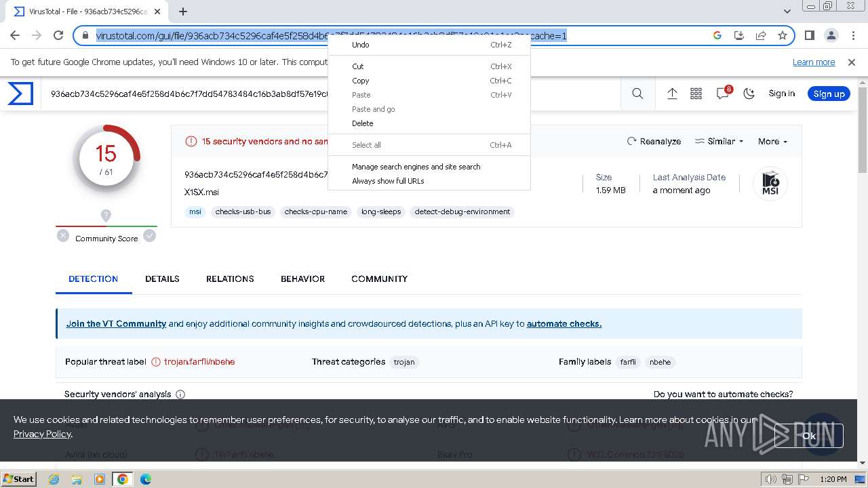Screen dimensions: 868x488
Task: Select Always show full URLs
Action: [429, 181]
